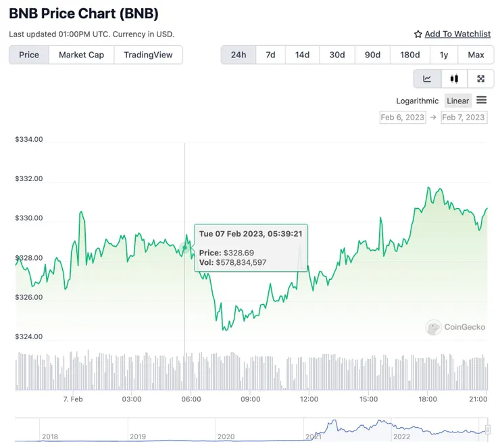Click the watchlist star icon
Viewport: 500px width, 448px height.
tap(418, 34)
